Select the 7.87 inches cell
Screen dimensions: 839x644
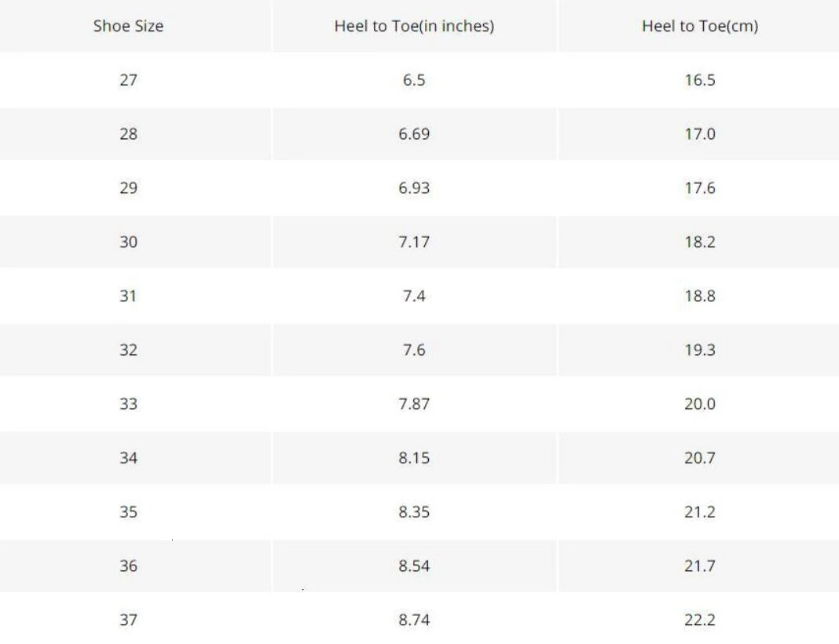point(414,404)
